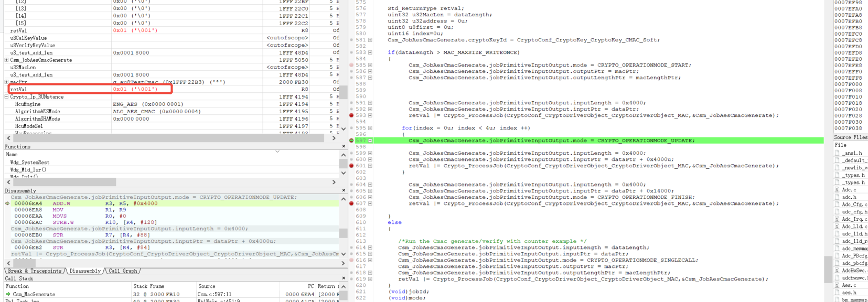The image size is (868, 302).
Task: Toggle the breakpoint on line 607
Action: pyautogui.click(x=351, y=203)
